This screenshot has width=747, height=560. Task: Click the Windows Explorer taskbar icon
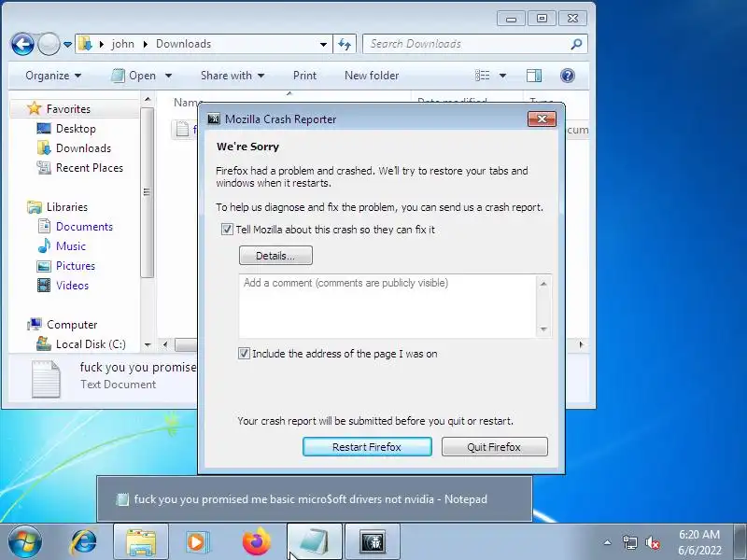click(141, 542)
